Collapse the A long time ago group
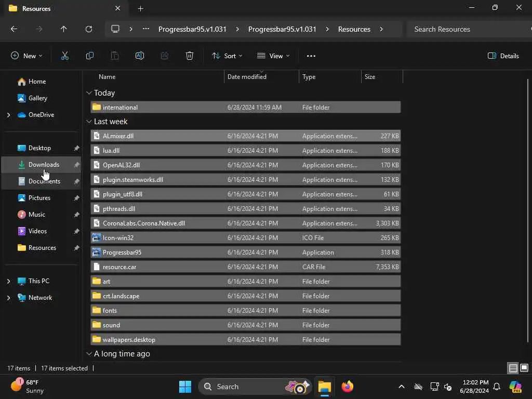The height and width of the screenshot is (399, 532). (x=89, y=354)
